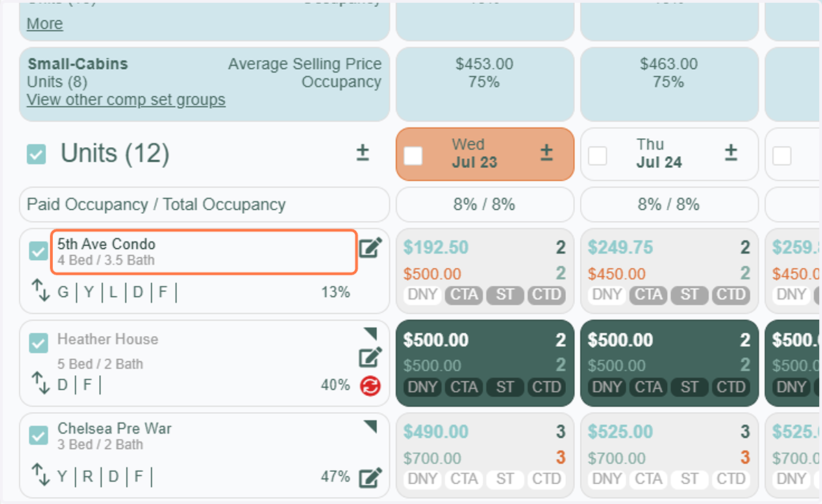This screenshot has height=504, width=822.
Task: Click $500.00 orange price on 5th Ave Condo Wed
Action: (432, 274)
